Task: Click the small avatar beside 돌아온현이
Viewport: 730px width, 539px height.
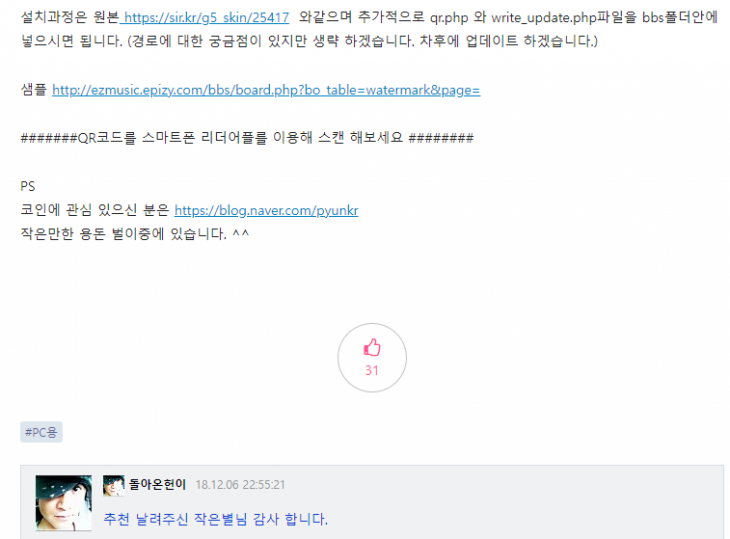Action: point(114,485)
